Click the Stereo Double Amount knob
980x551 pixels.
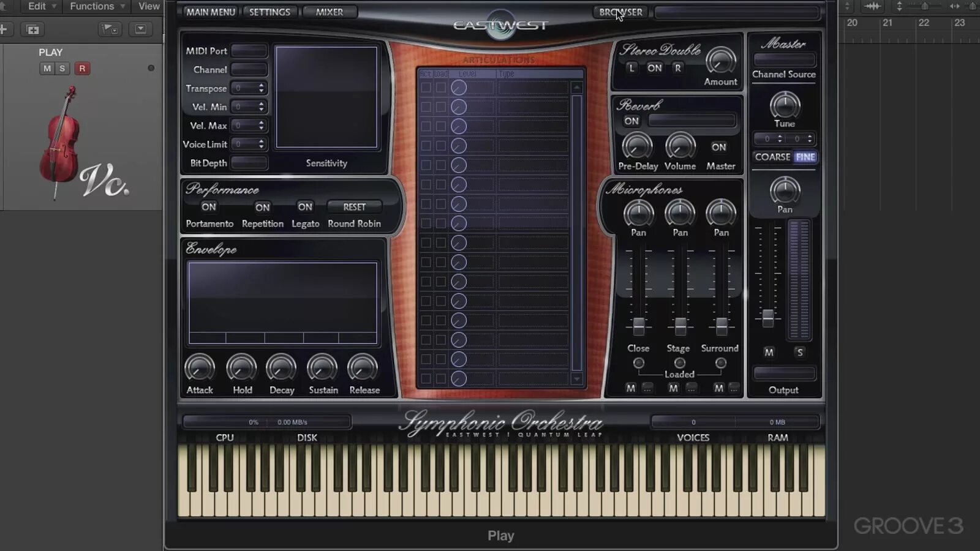coord(720,61)
